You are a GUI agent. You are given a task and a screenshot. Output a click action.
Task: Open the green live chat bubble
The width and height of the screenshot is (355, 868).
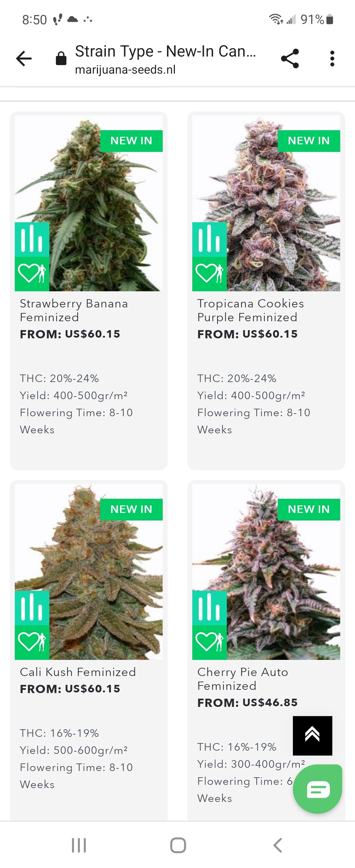(x=318, y=789)
